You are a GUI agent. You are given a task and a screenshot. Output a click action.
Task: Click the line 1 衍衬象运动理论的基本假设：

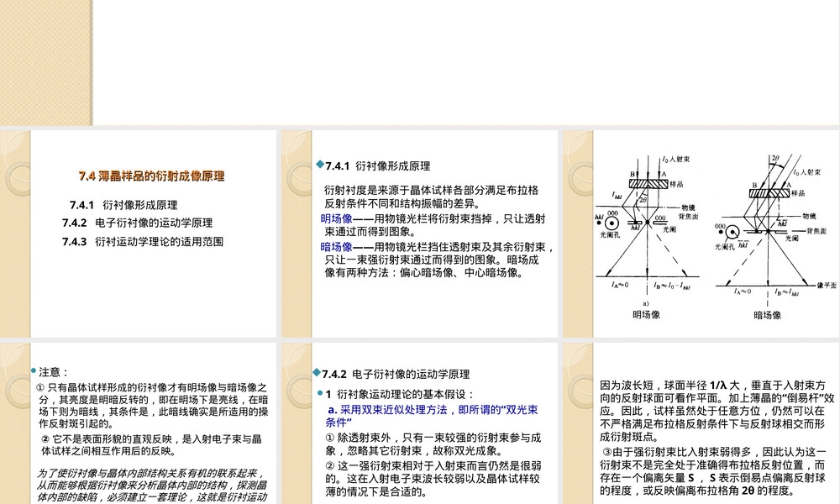[400, 394]
